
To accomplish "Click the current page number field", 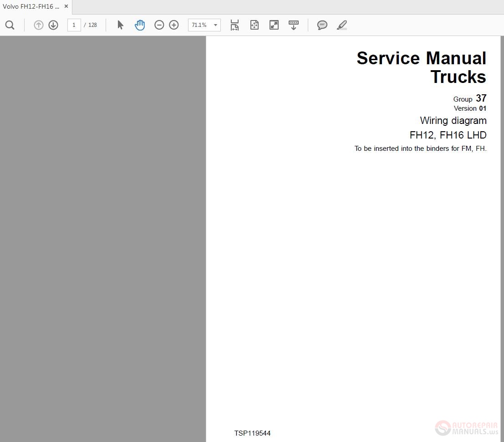I will click(74, 25).
